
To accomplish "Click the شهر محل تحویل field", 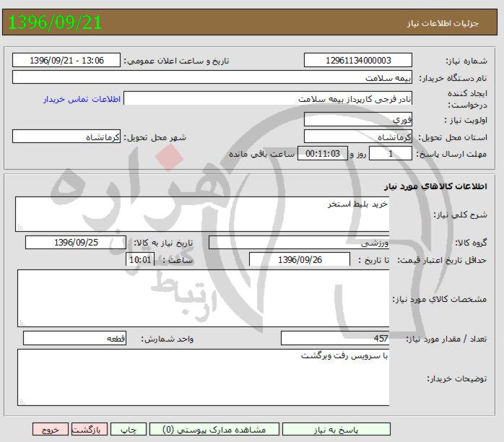I will [x=66, y=136].
